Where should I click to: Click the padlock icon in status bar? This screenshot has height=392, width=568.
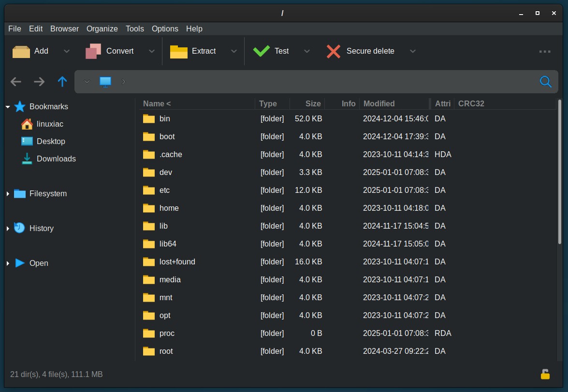coord(545,374)
